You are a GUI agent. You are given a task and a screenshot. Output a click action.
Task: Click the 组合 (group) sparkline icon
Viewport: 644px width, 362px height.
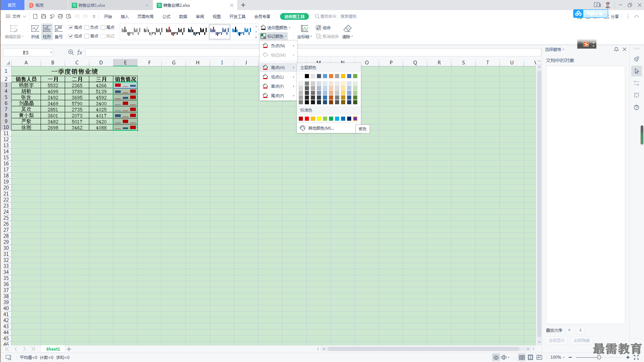point(323,27)
